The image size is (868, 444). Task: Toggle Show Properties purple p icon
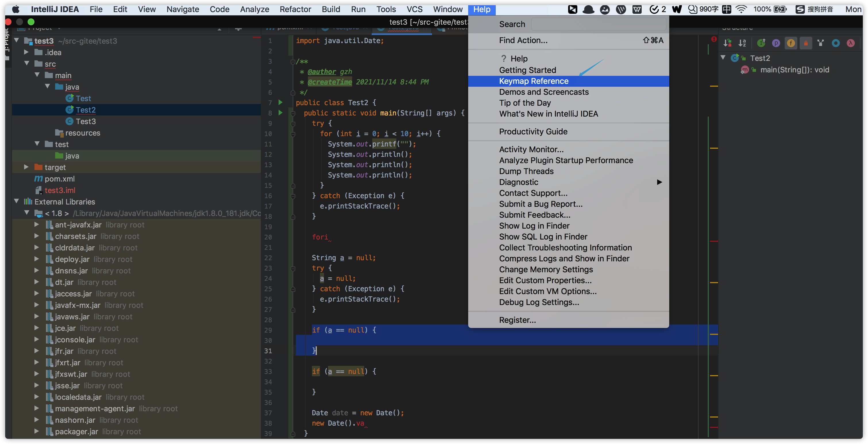[x=776, y=43]
